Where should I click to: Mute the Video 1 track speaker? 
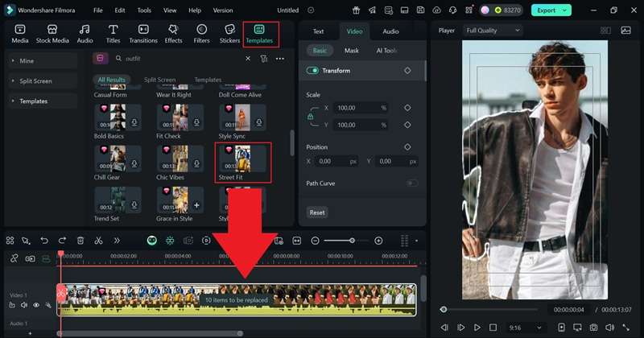coord(24,305)
